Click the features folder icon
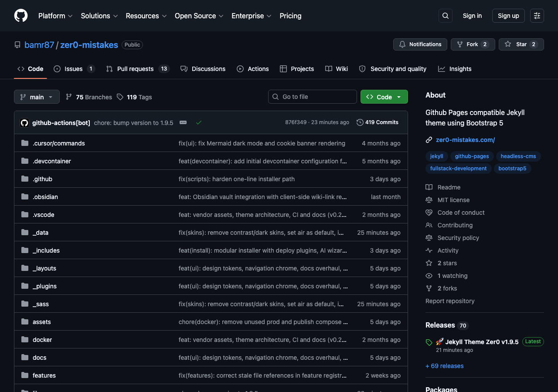Image resolution: width=558 pixels, height=392 pixels. click(25, 375)
